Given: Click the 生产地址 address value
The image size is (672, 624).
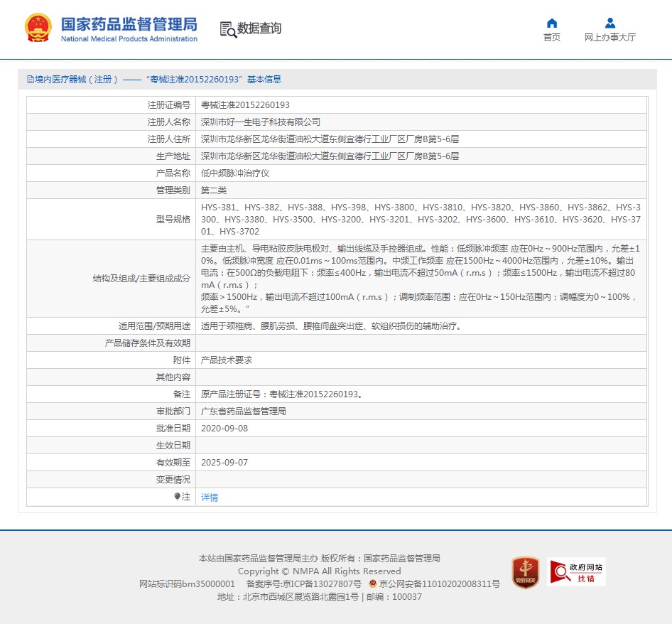Looking at the screenshot, I should [330, 156].
